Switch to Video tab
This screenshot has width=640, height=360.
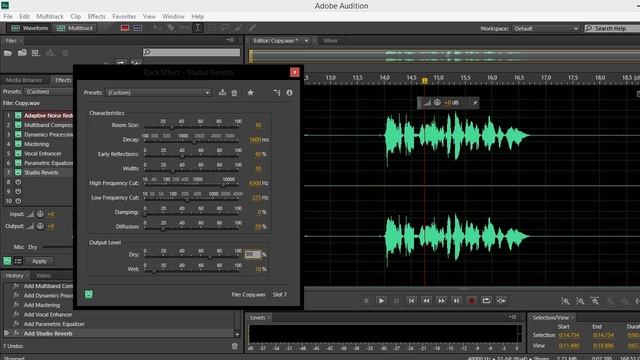43,276
